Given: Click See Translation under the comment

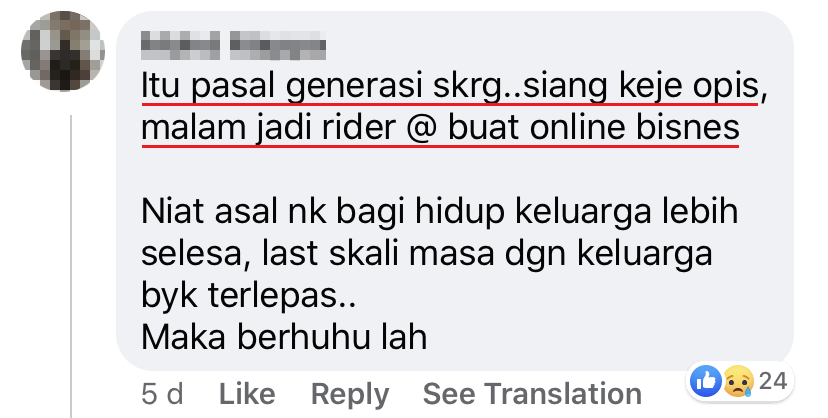Looking at the screenshot, I should coord(532,394).
